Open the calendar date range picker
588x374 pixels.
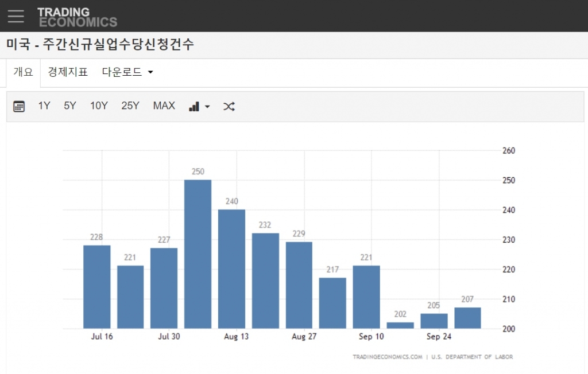click(x=19, y=106)
